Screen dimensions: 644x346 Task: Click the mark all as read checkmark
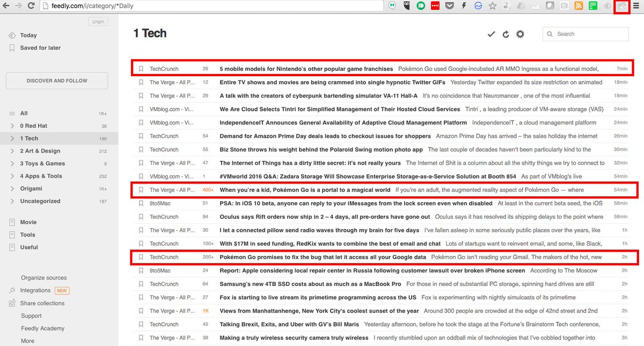491,34
